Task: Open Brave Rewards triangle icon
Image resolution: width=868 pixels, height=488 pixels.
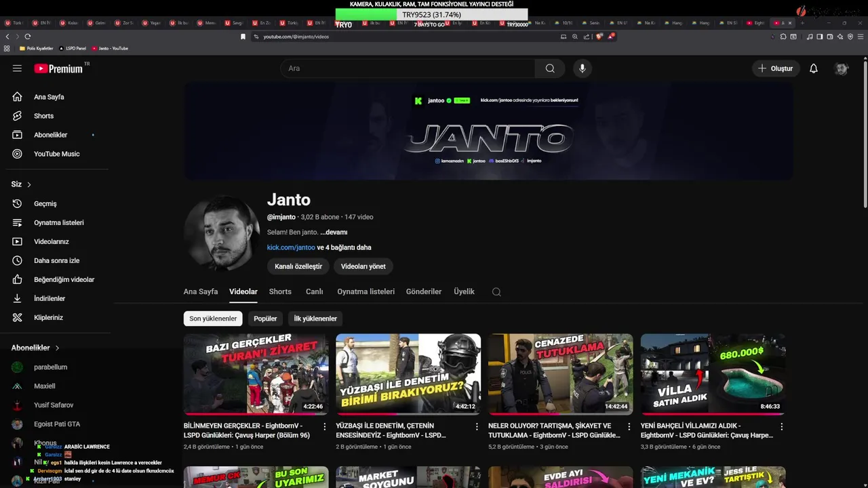Action: click(611, 37)
